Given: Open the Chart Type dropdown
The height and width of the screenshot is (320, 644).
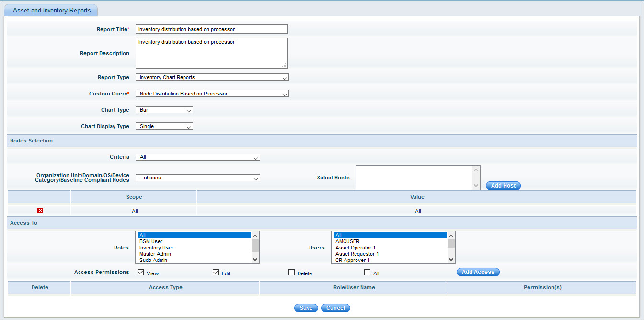Looking at the screenshot, I should pos(164,110).
